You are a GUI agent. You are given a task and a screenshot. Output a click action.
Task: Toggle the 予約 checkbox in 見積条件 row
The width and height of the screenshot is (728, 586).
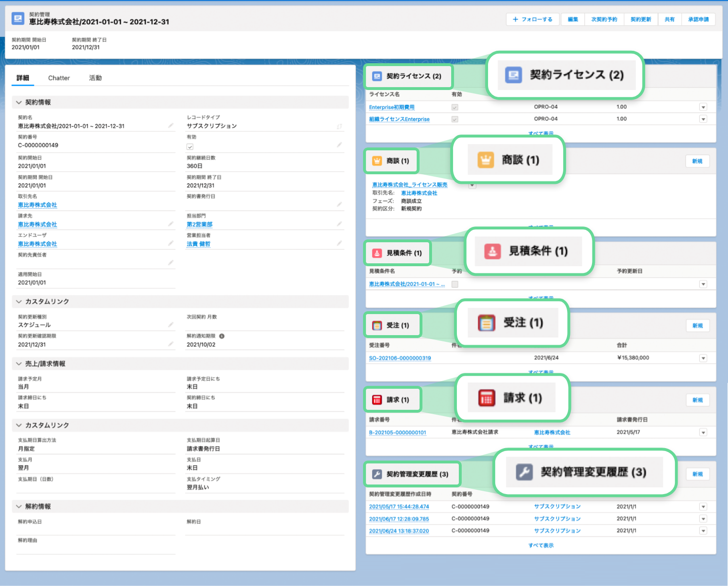pyautogui.click(x=455, y=284)
